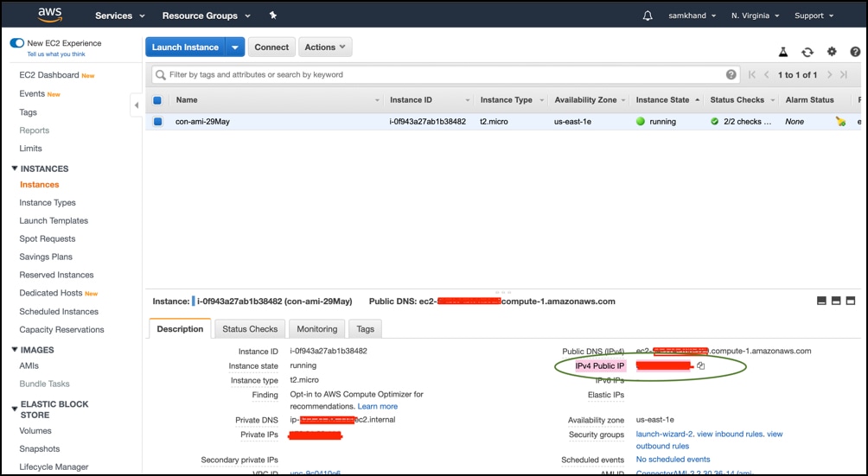Copy the IPv4 Public IP using copy icon

click(701, 366)
